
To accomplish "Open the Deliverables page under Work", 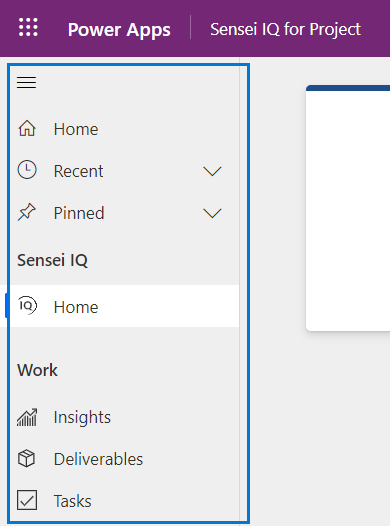I will (123, 459).
